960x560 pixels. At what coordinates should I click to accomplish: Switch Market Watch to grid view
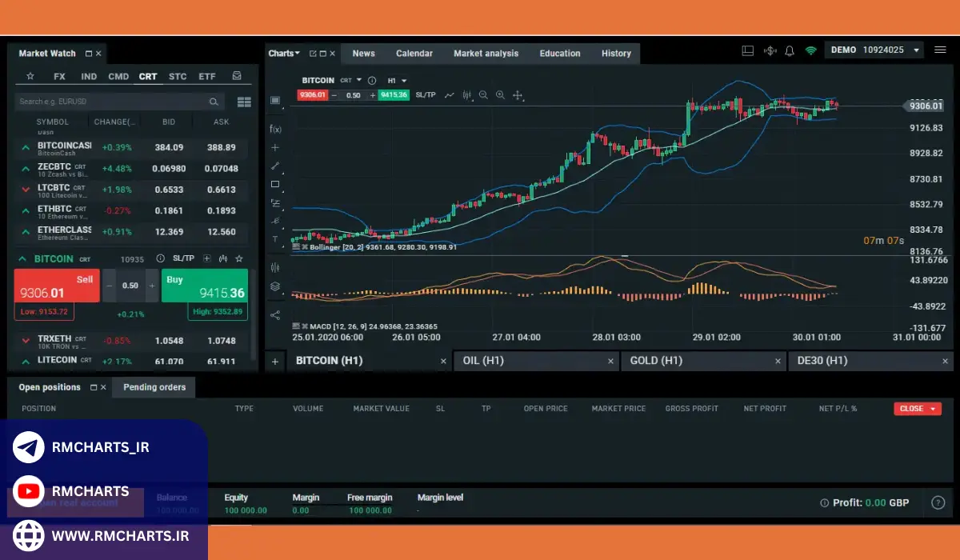click(x=244, y=102)
